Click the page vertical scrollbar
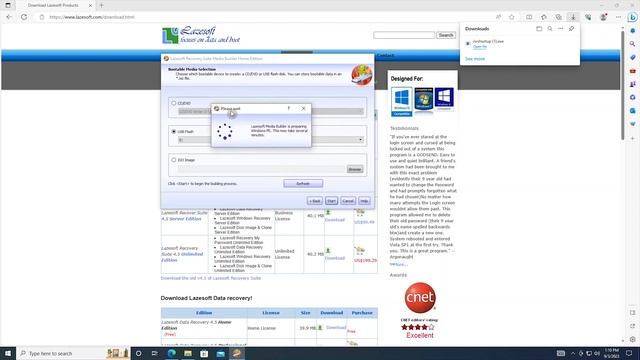The height and width of the screenshot is (360, 640). coord(622,86)
